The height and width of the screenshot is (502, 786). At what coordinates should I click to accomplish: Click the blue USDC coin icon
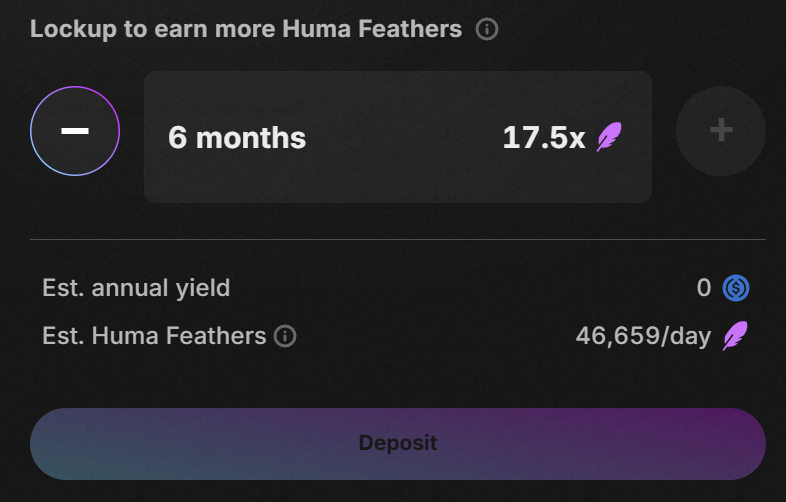coord(735,288)
